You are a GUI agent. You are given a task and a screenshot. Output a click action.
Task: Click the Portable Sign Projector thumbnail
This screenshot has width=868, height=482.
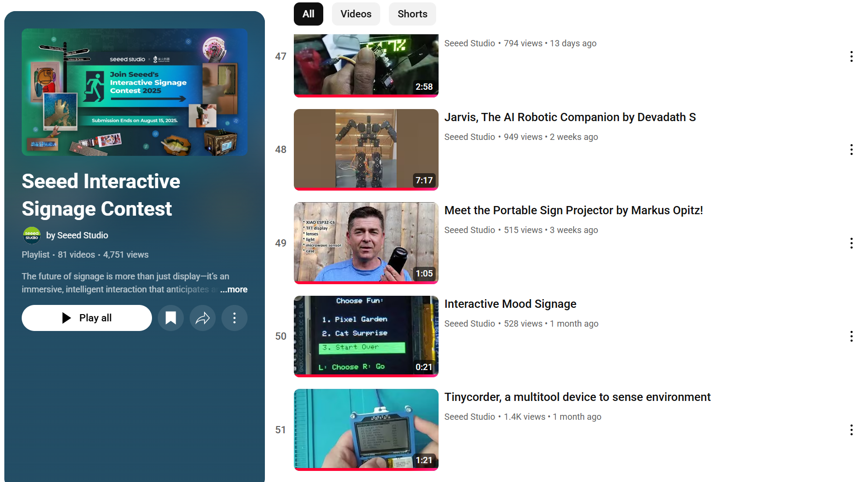click(366, 243)
